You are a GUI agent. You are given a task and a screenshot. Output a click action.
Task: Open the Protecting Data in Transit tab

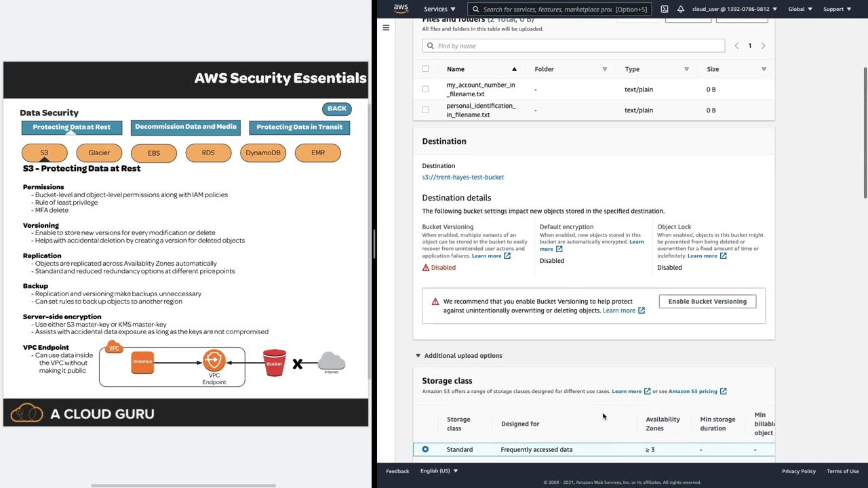tap(299, 127)
